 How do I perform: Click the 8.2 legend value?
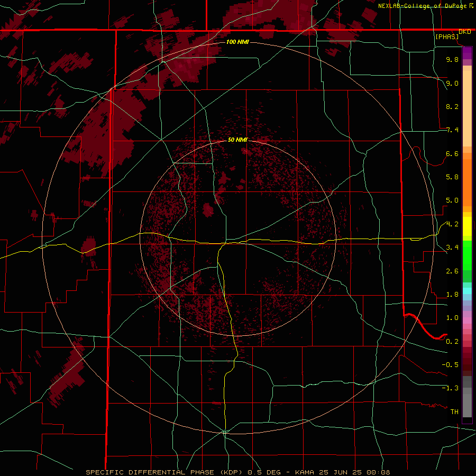(x=452, y=106)
